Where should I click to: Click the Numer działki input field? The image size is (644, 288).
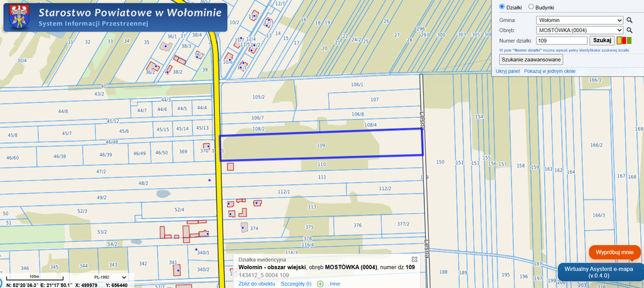[x=562, y=41]
